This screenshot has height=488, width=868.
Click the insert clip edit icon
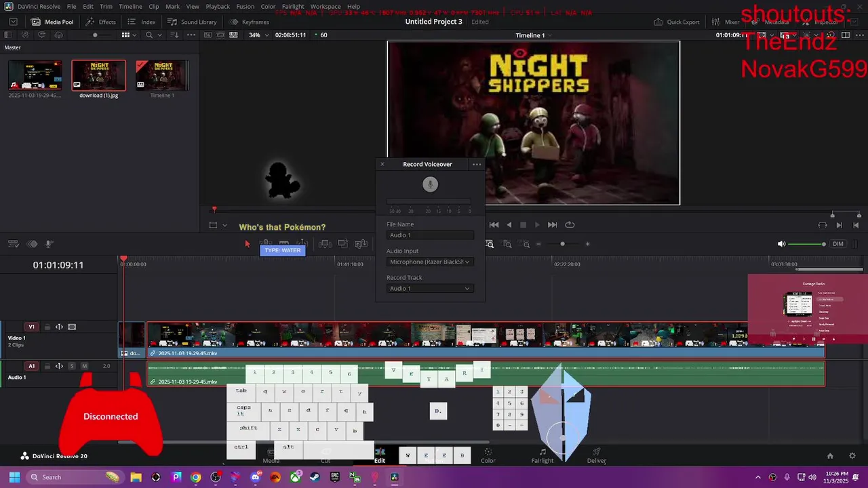click(325, 244)
